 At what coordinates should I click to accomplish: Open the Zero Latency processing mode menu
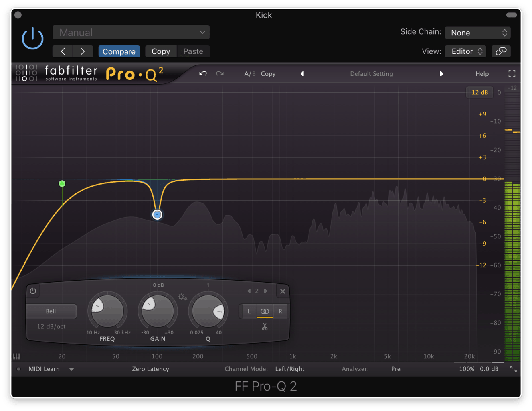point(150,369)
